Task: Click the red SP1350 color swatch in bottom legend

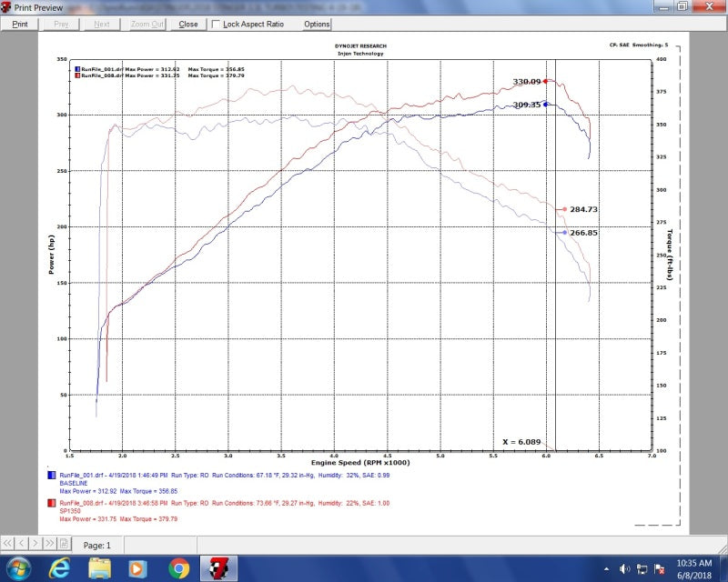Action: coord(51,503)
